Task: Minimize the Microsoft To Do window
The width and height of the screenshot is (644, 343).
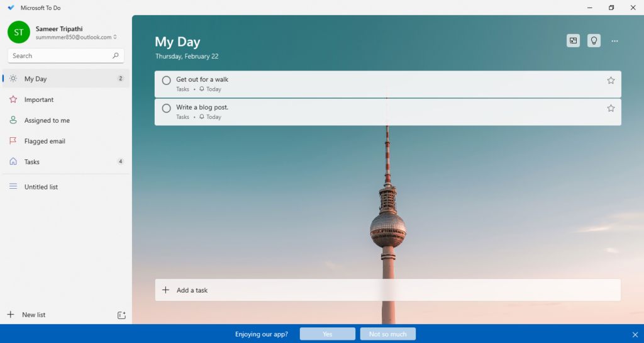Action: [590, 8]
